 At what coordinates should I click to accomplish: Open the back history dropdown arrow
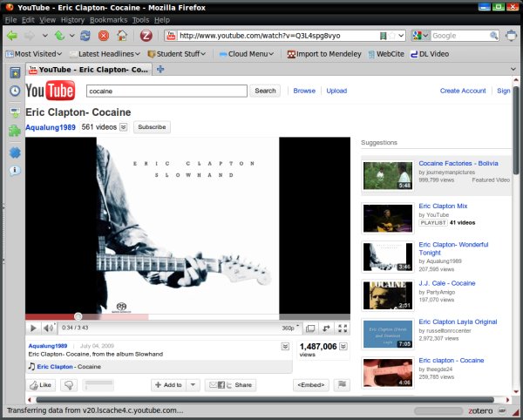(x=45, y=36)
